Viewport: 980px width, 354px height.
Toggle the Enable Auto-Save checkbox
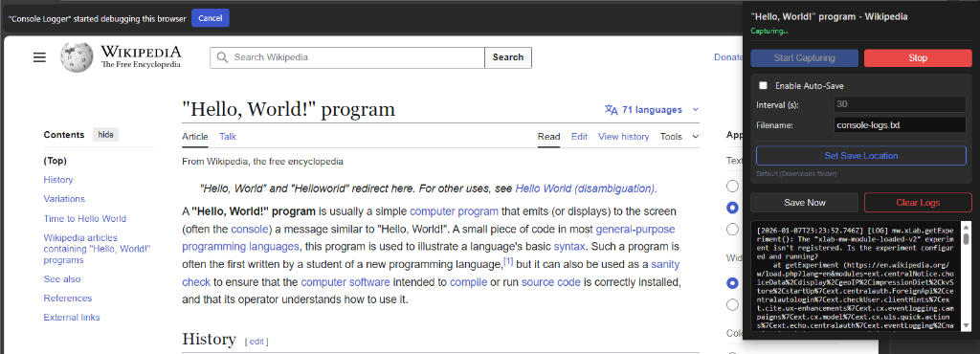(x=763, y=85)
